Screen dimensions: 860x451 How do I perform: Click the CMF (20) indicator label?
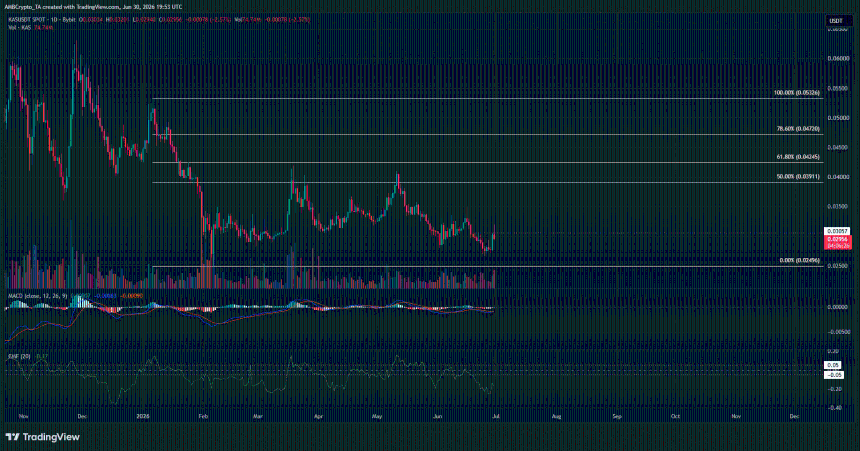[19, 357]
